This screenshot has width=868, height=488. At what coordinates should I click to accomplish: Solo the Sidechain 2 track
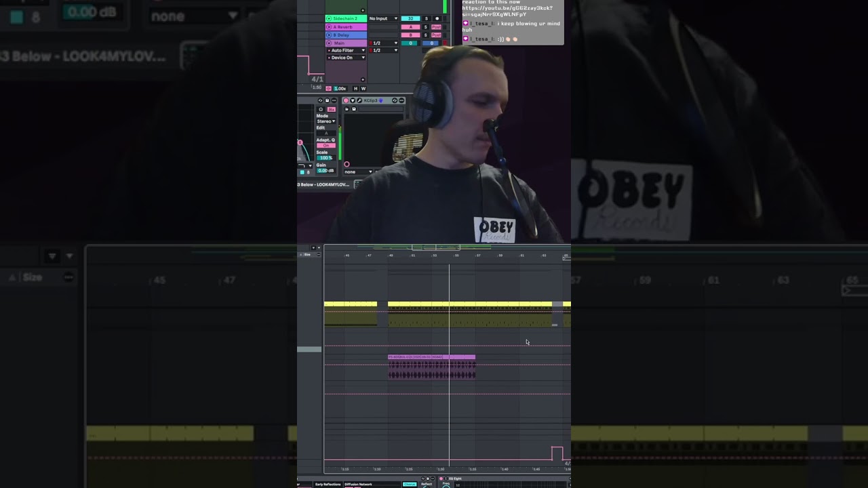(x=427, y=18)
